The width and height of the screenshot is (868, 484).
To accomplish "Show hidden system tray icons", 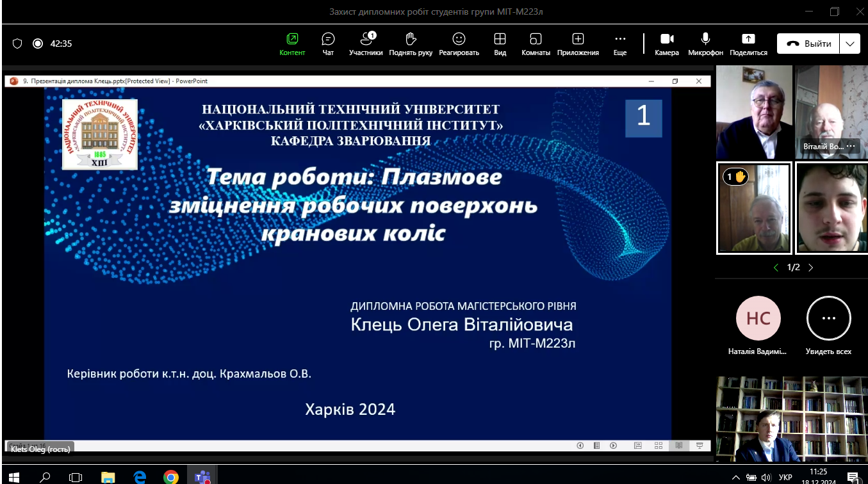I will 736,478.
